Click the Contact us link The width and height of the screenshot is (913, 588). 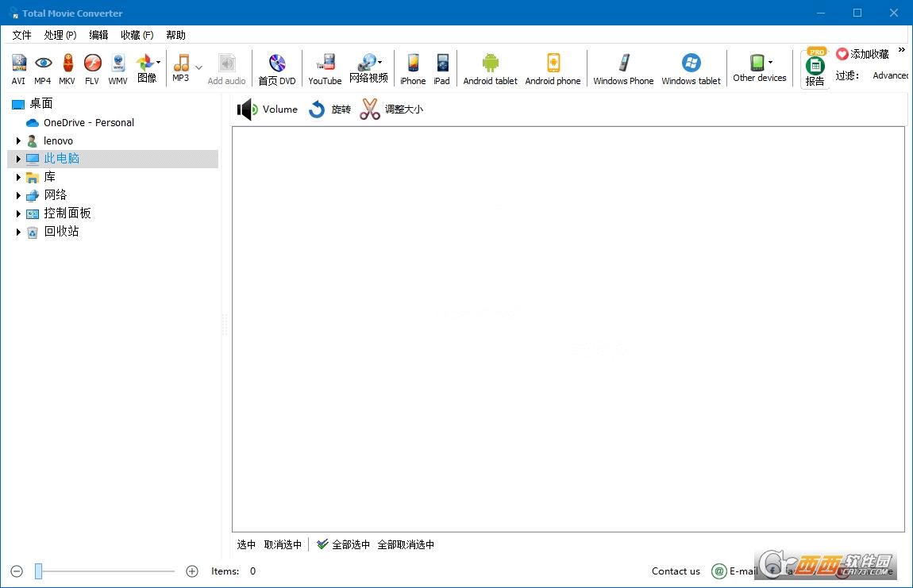[x=676, y=571]
